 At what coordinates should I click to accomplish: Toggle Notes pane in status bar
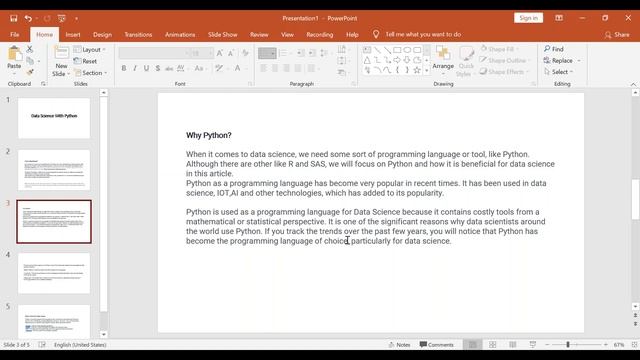400,345
